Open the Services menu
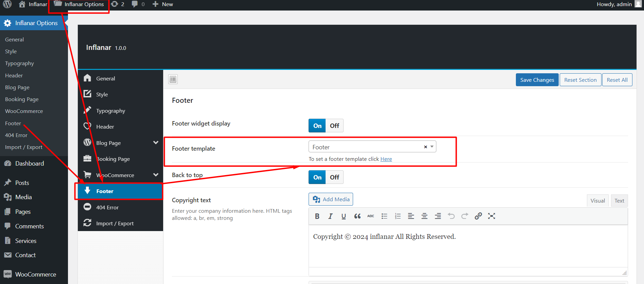644x284 pixels. point(25,241)
